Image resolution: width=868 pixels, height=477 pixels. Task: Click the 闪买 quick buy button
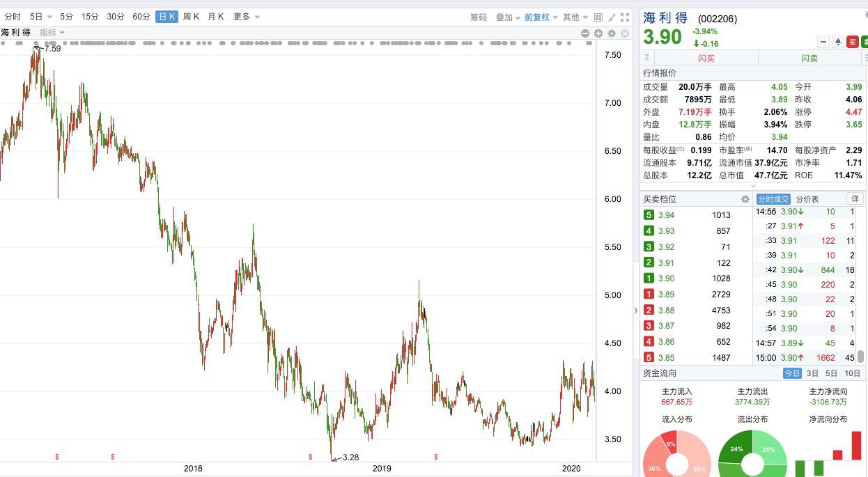point(706,58)
